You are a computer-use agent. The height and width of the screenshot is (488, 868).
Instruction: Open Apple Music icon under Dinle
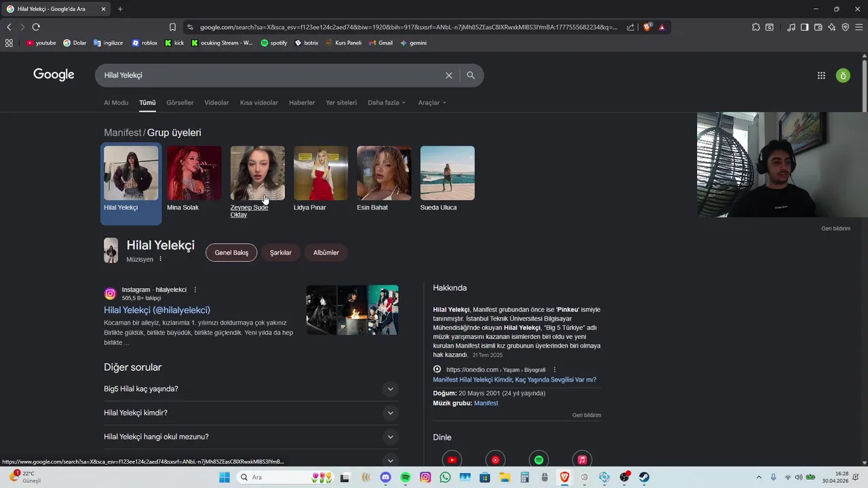pos(582,460)
